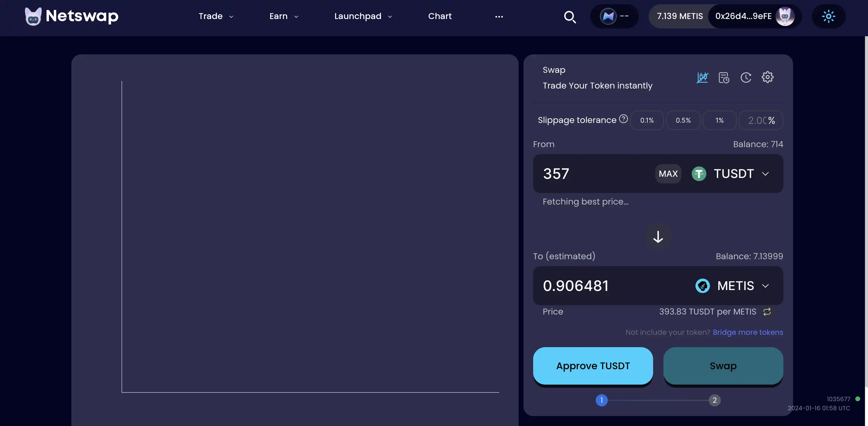Screen dimensions: 868x426
Task: Click the theme toggle sun icon
Action: pos(829,16)
